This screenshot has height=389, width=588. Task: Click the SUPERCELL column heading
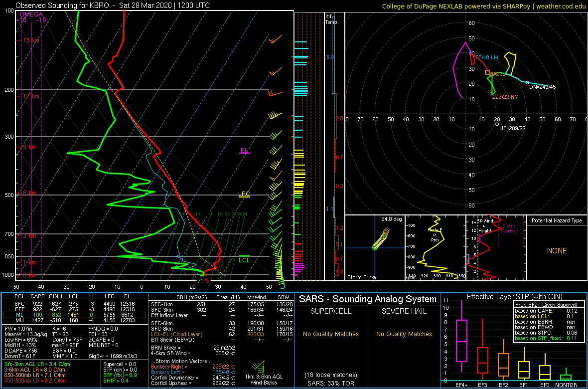coord(331,311)
